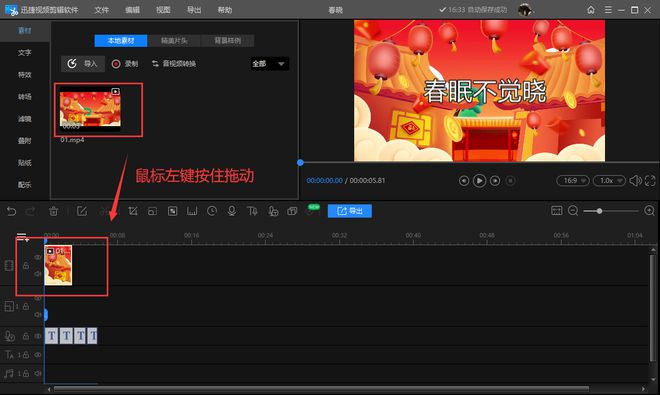Viewport: 660px width, 395px height.
Task: Click the preview volume speaker icon
Action: (635, 181)
